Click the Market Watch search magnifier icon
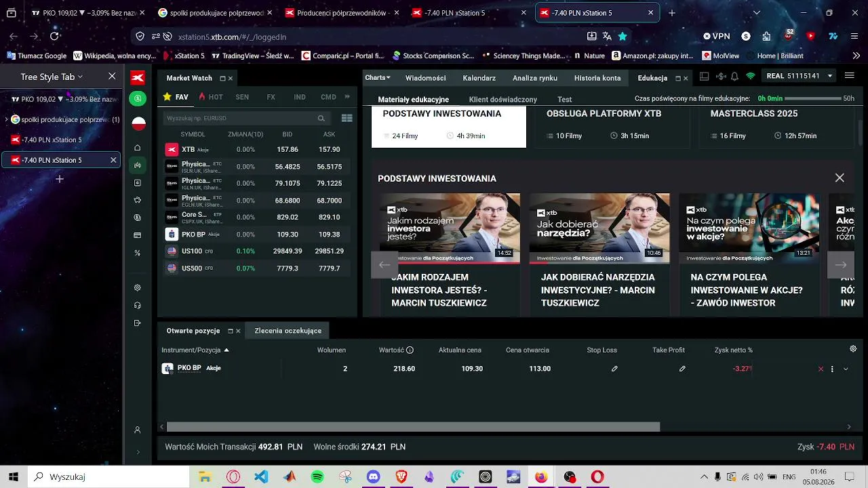The height and width of the screenshot is (488, 868). click(321, 118)
